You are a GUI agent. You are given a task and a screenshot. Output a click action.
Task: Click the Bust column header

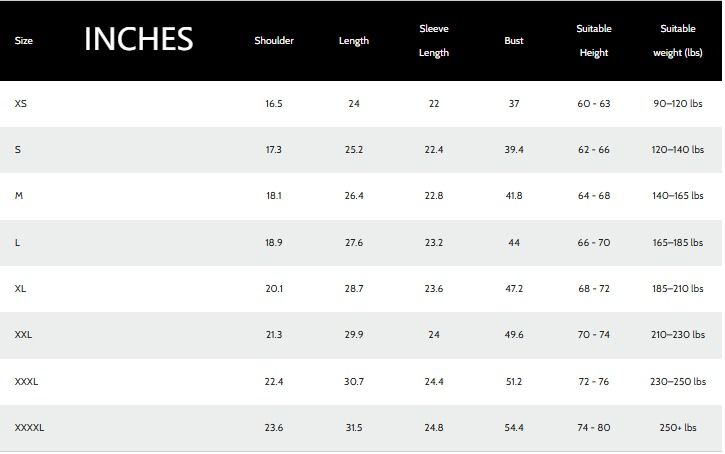[x=514, y=41]
